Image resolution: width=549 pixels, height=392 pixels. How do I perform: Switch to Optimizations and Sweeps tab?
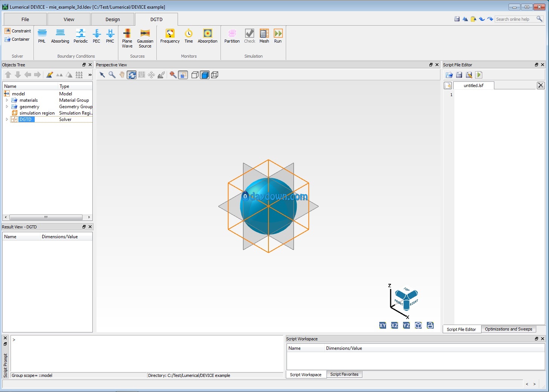508,329
